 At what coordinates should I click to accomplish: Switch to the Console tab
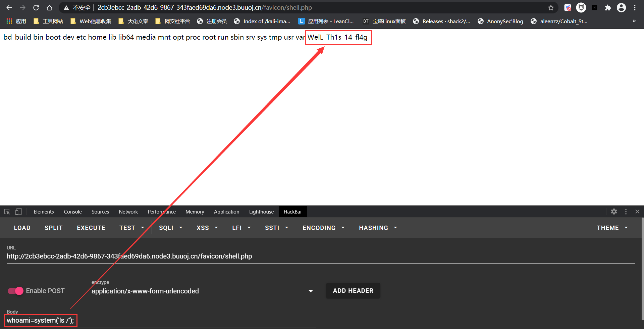pyautogui.click(x=73, y=211)
